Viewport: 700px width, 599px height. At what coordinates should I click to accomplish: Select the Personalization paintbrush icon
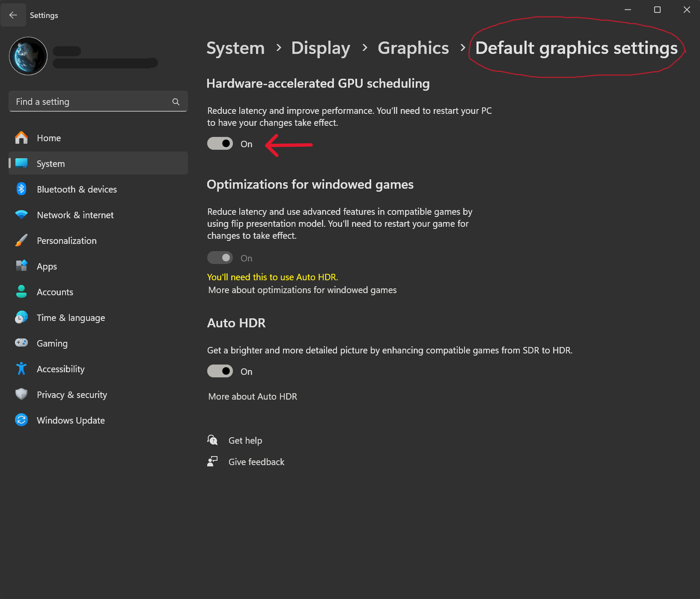tap(21, 240)
